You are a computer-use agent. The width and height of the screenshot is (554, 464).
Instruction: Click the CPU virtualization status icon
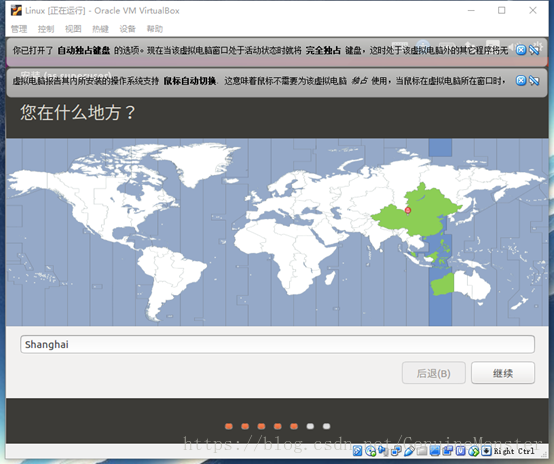pos(461,451)
